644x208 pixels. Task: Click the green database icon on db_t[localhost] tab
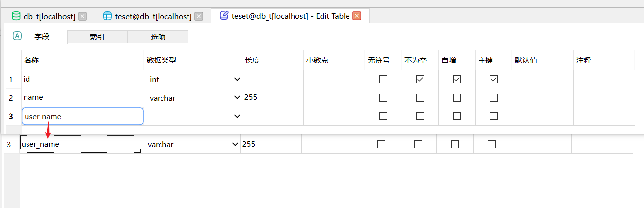point(16,16)
